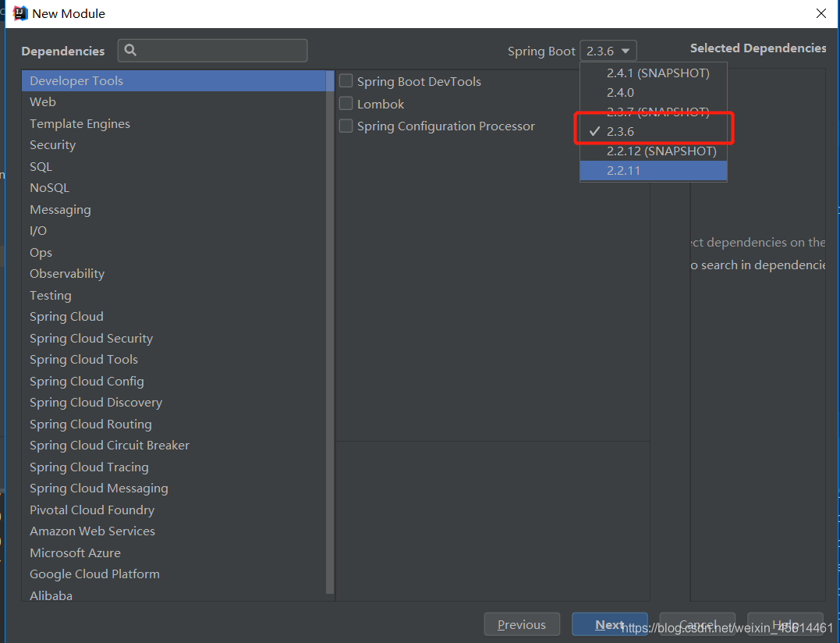Click the Cancel button
840x643 pixels.
click(x=697, y=624)
